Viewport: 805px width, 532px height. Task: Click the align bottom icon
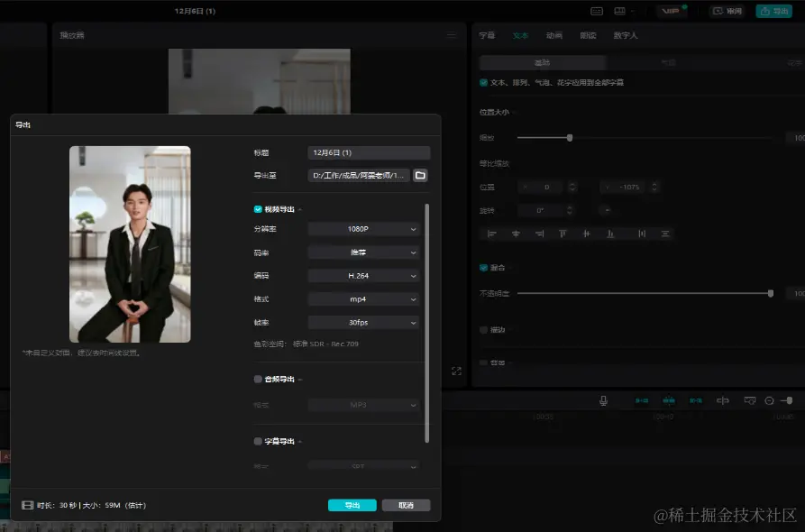(610, 234)
